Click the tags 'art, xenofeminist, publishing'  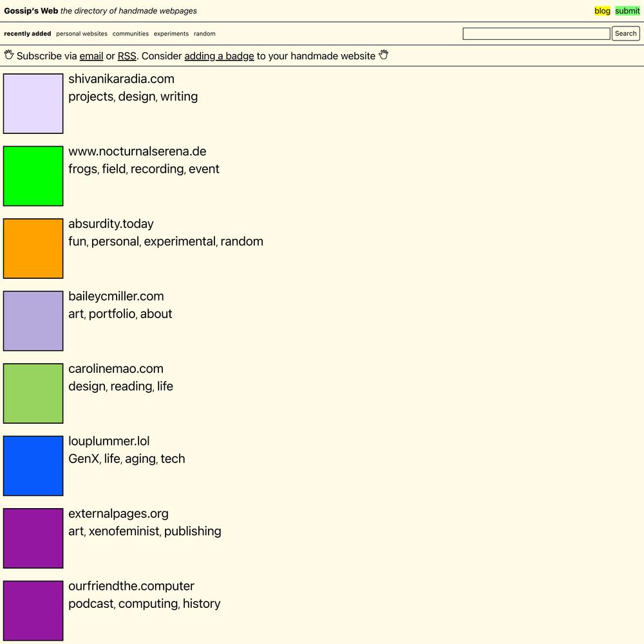(144, 531)
